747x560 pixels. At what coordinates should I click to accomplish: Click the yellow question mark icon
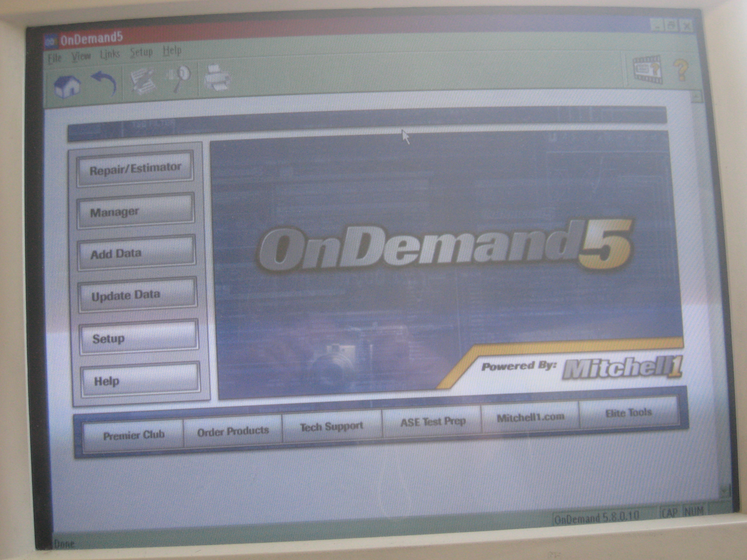682,70
